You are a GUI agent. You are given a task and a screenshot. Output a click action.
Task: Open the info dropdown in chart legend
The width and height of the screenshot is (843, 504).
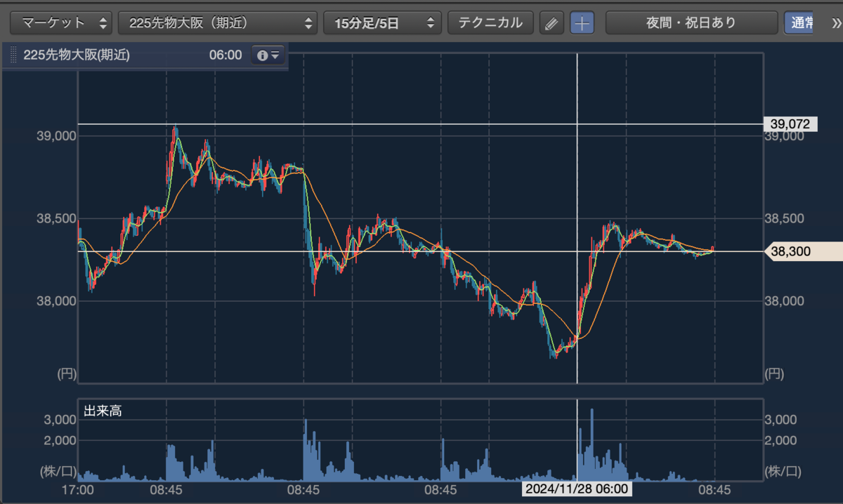pyautogui.click(x=268, y=55)
